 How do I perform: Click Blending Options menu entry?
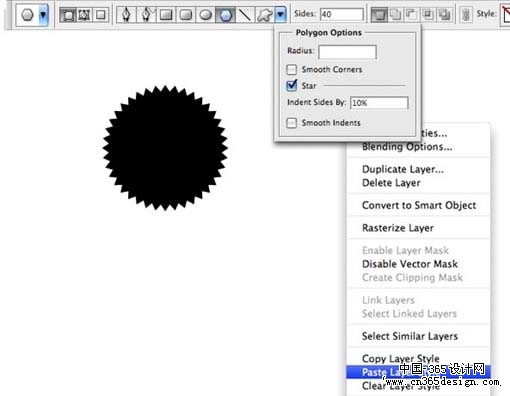(x=407, y=147)
